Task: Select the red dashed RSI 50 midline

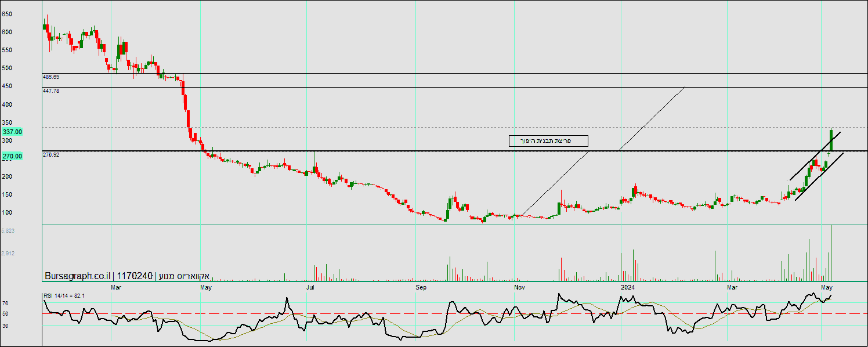Action: pos(455,313)
